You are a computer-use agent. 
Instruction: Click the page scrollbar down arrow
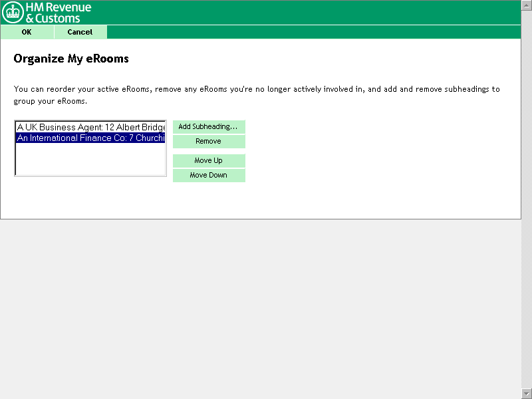[527, 393]
